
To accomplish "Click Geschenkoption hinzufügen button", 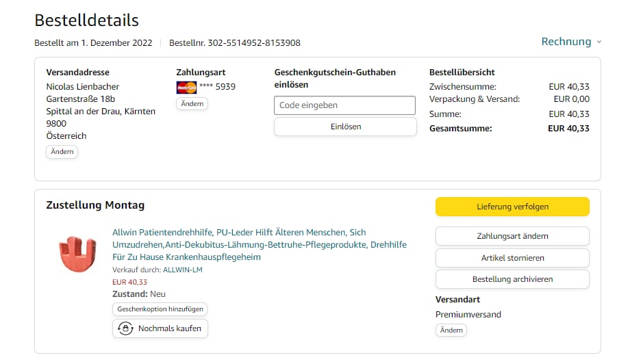I will 160,309.
